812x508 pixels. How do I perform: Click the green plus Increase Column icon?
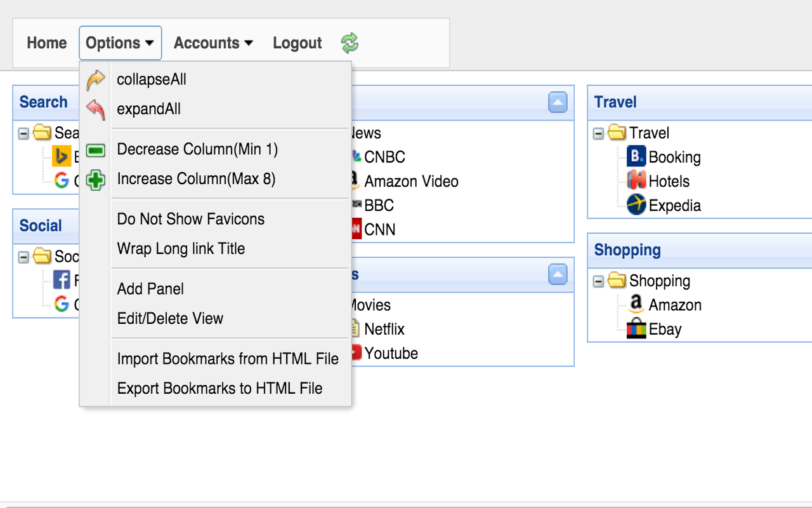click(95, 179)
